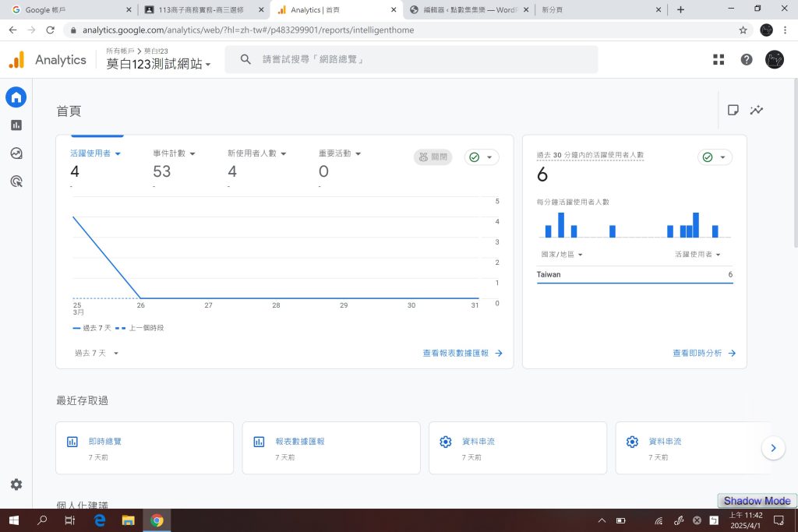Click the notes icon beside Insights
The height and width of the screenshot is (532, 798).
pyautogui.click(x=733, y=110)
